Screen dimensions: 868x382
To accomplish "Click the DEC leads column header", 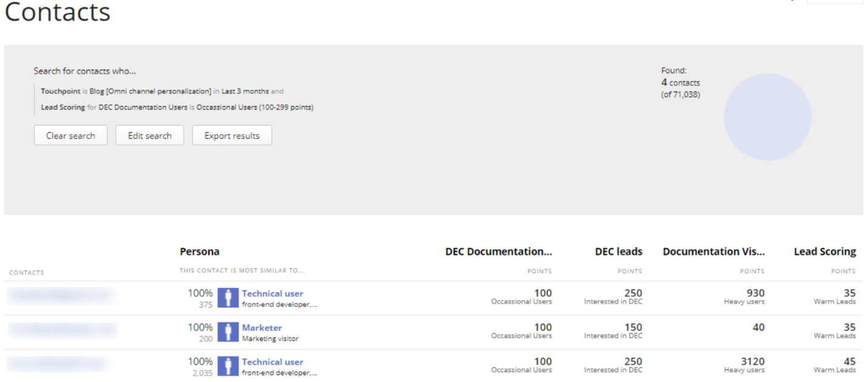I will point(619,252).
